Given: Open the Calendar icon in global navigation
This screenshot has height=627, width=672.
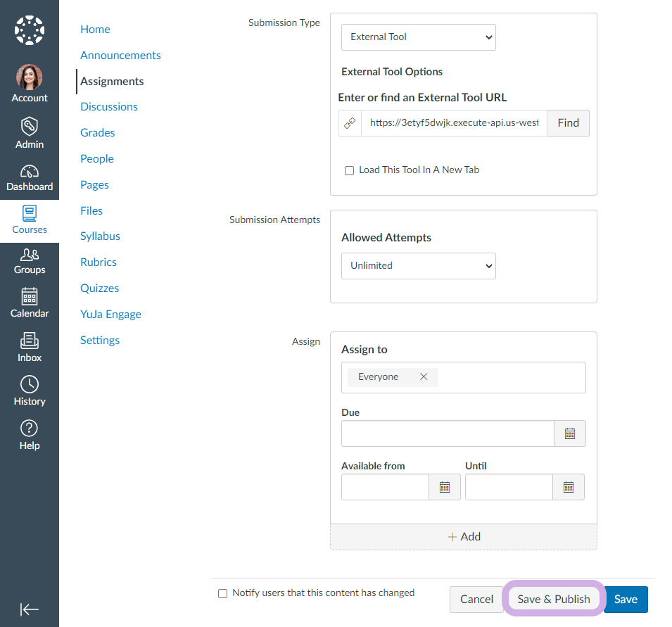Looking at the screenshot, I should tap(29, 296).
